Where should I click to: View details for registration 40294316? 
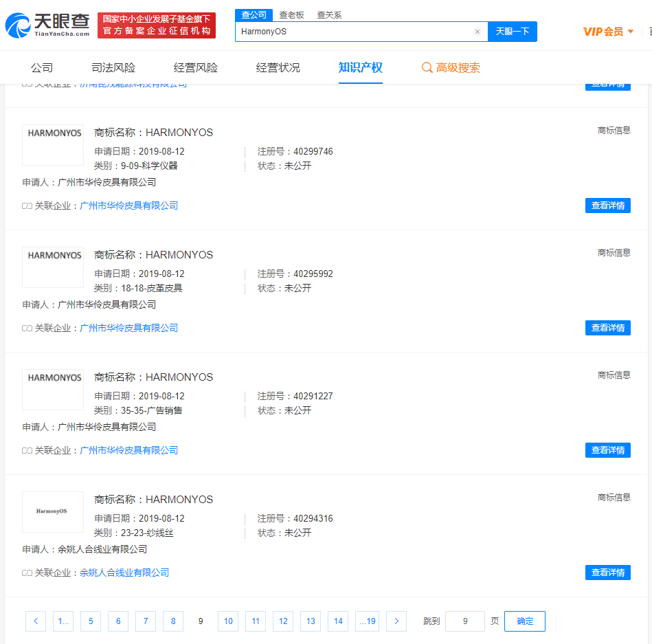pos(607,573)
